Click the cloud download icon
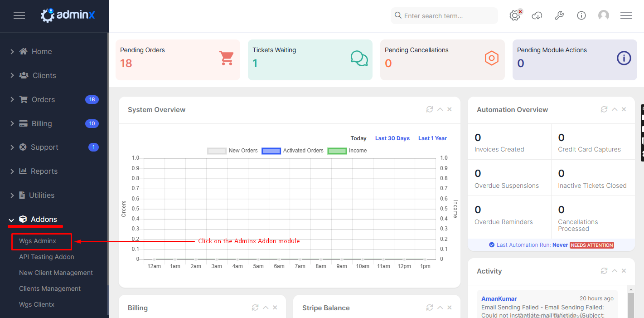644x318 pixels. (x=537, y=15)
